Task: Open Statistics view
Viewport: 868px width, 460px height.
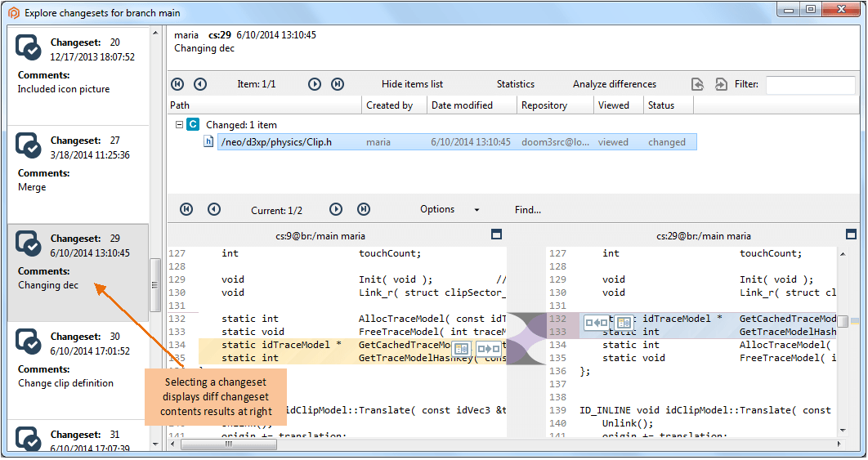Action: tap(516, 84)
